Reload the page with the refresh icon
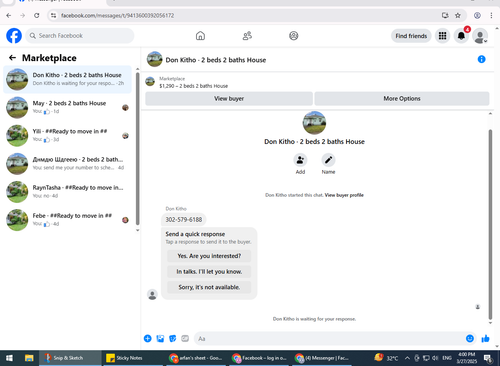500x366 pixels. pos(37,15)
